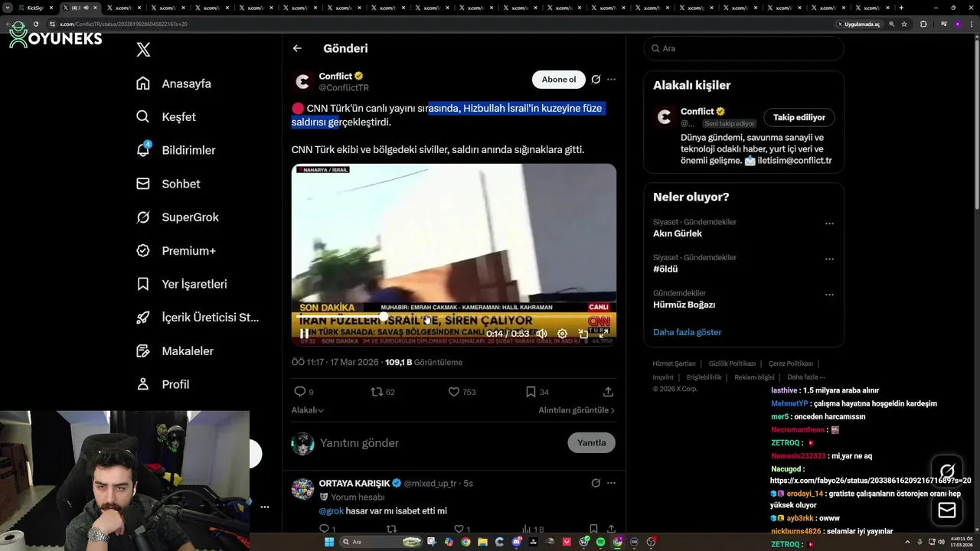Image resolution: width=980 pixels, height=551 pixels.
Task: Open the floating Grok button
Action: 947,471
